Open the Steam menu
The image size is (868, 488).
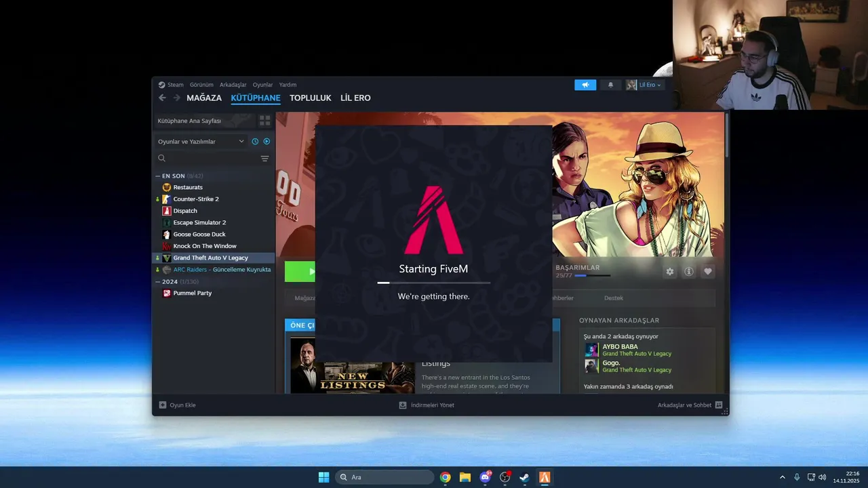[x=175, y=85]
